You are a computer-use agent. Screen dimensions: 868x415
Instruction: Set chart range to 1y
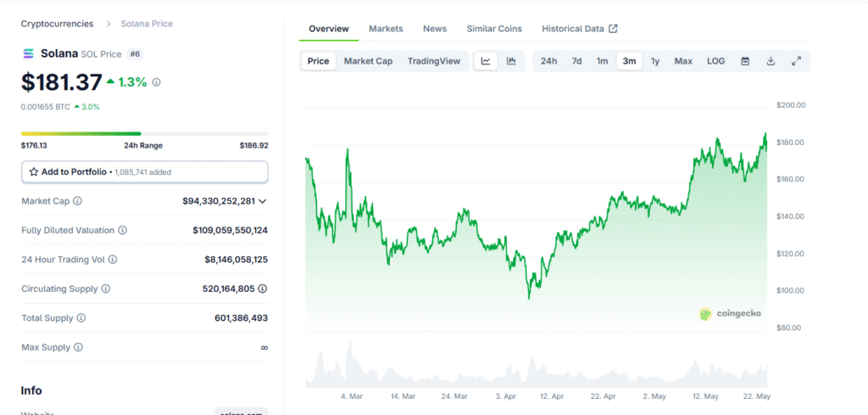tap(655, 61)
